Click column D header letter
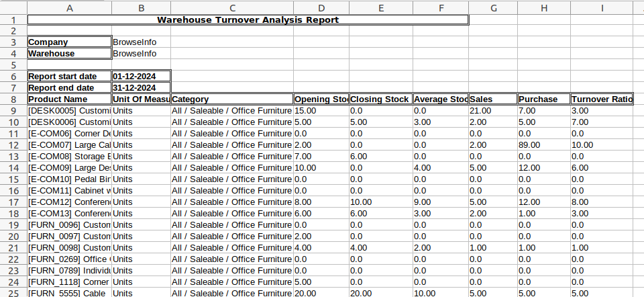Image resolution: width=644 pixels, height=297 pixels. click(x=321, y=7)
